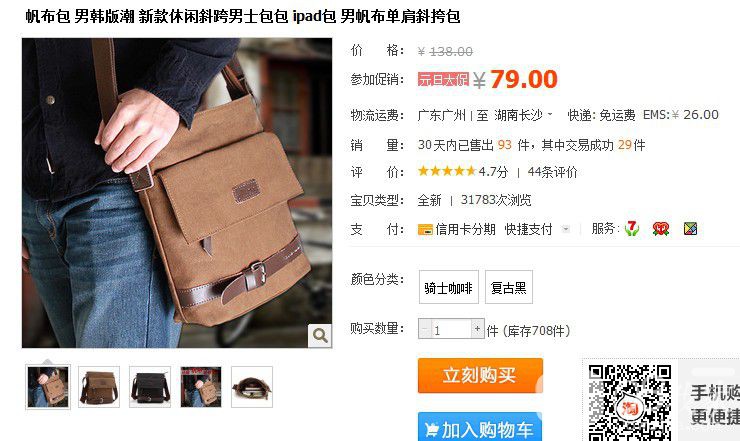Select the 复古黑 color option

coord(509,287)
